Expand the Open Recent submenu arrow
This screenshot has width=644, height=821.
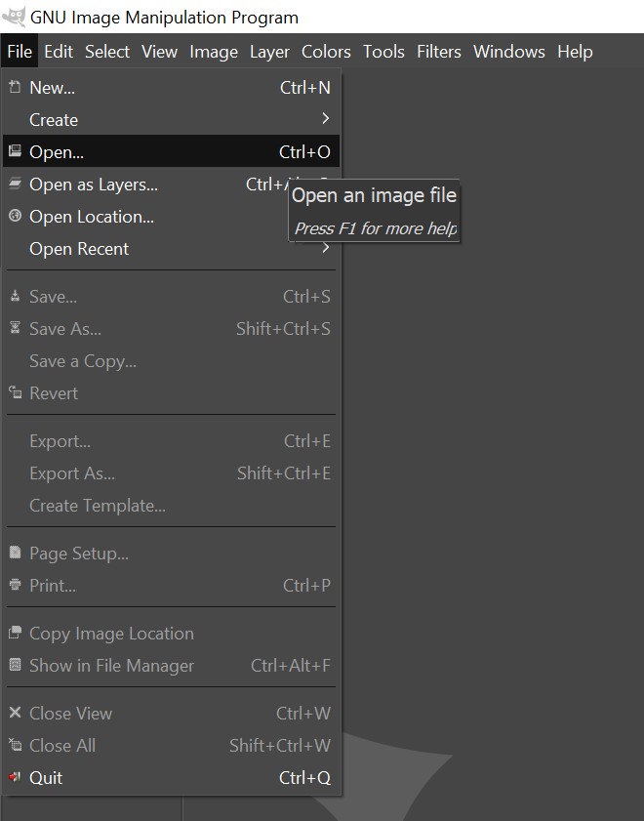pos(325,248)
